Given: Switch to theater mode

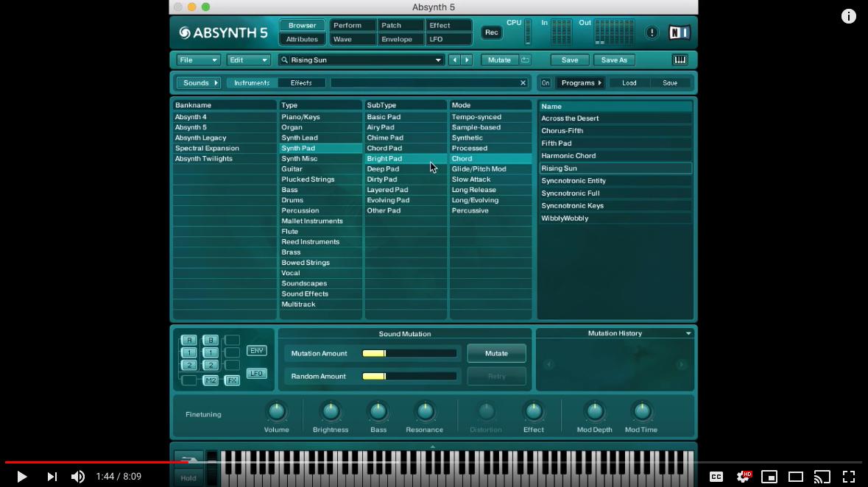Looking at the screenshot, I should (x=795, y=477).
